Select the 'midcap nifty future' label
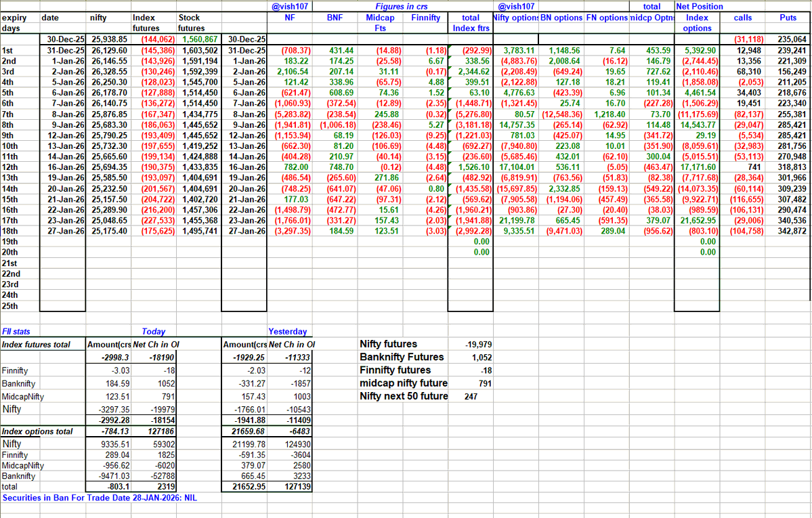The image size is (812, 518). pos(404,383)
